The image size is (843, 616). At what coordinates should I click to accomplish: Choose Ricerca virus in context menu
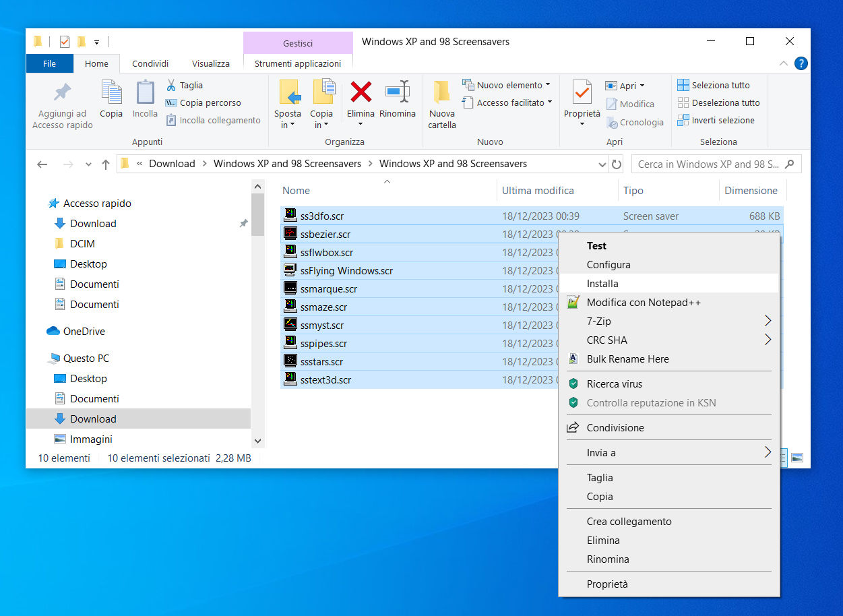coord(669,384)
